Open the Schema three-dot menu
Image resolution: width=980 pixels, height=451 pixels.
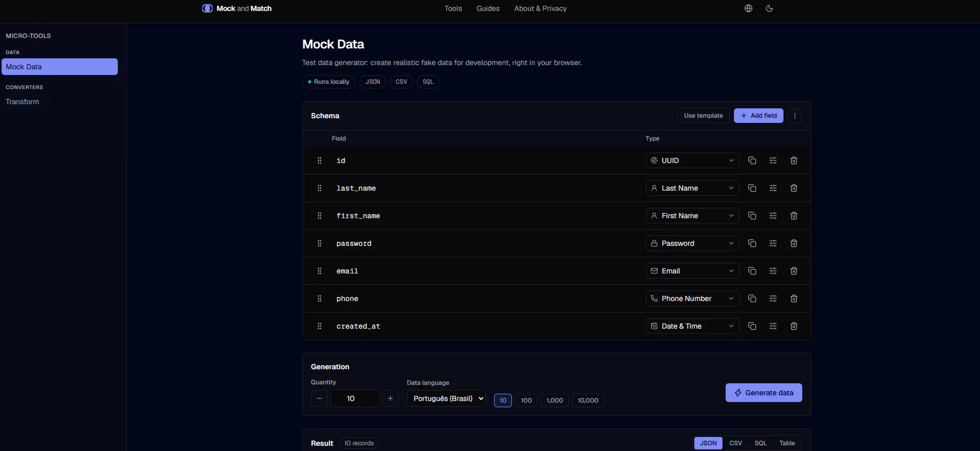tap(794, 116)
